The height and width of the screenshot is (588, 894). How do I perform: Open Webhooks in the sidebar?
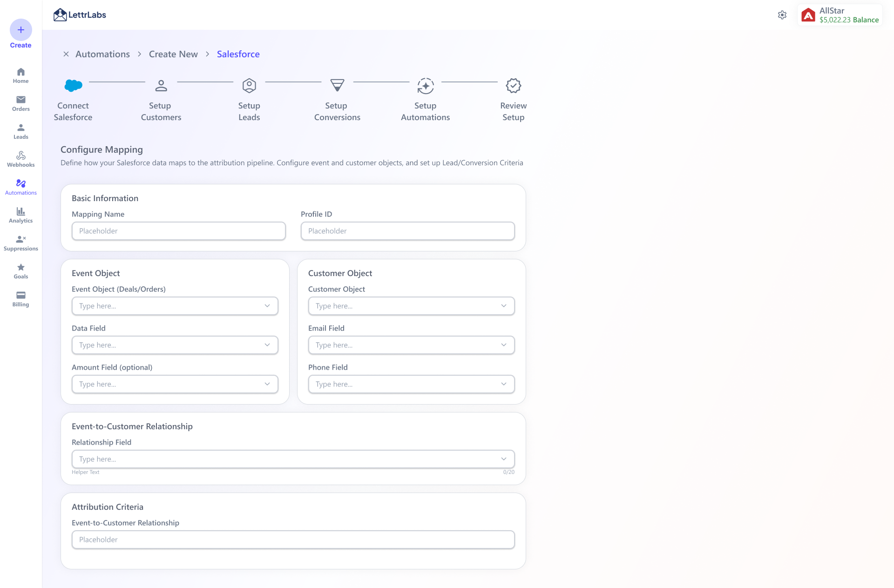click(x=21, y=159)
